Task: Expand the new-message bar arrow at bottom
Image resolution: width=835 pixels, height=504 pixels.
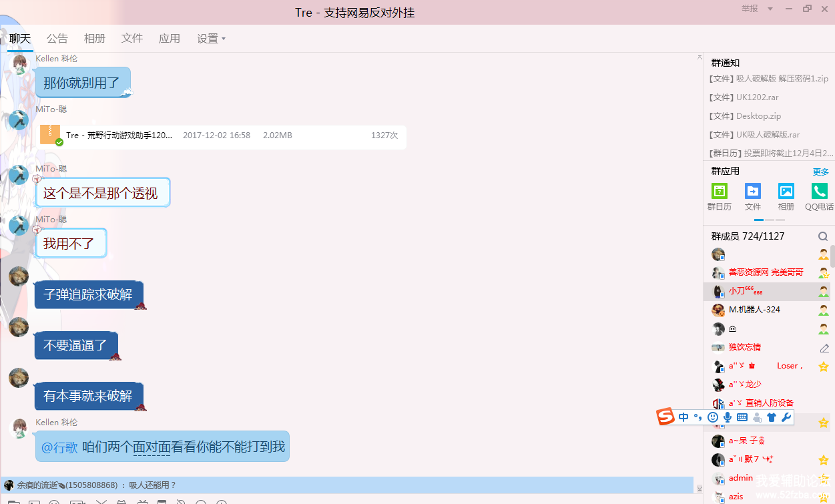Action: click(x=700, y=489)
